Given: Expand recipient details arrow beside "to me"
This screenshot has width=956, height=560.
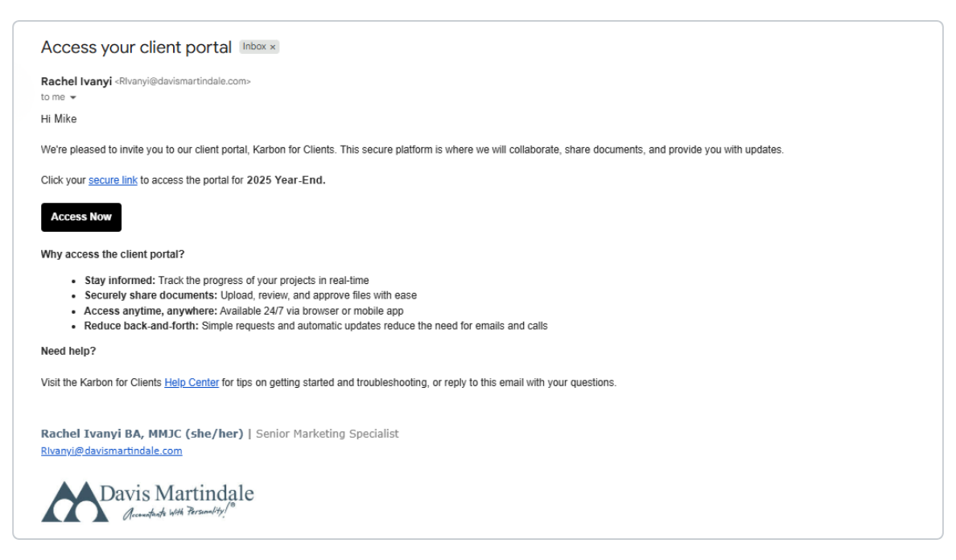Looking at the screenshot, I should pos(73,97).
